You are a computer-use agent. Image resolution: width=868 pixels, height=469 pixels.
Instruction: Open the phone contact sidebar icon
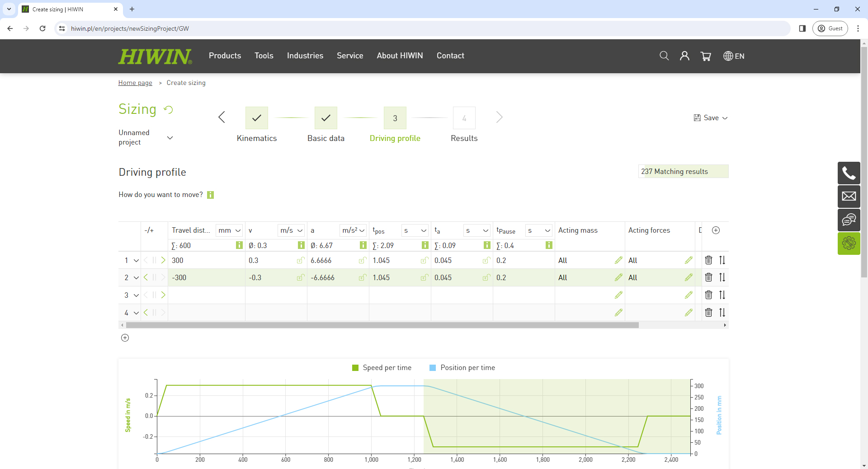coord(849,173)
